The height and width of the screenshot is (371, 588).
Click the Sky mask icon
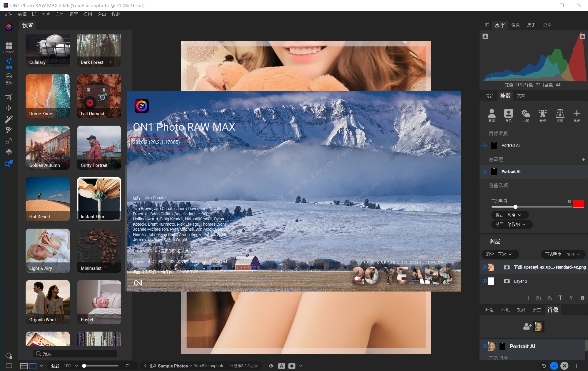pyautogui.click(x=525, y=114)
